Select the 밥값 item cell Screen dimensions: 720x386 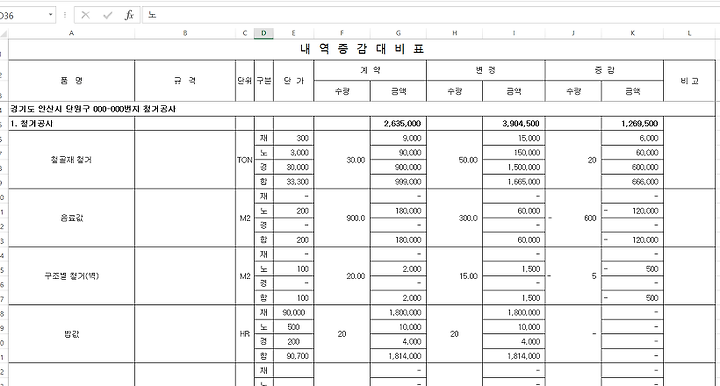pos(71,334)
